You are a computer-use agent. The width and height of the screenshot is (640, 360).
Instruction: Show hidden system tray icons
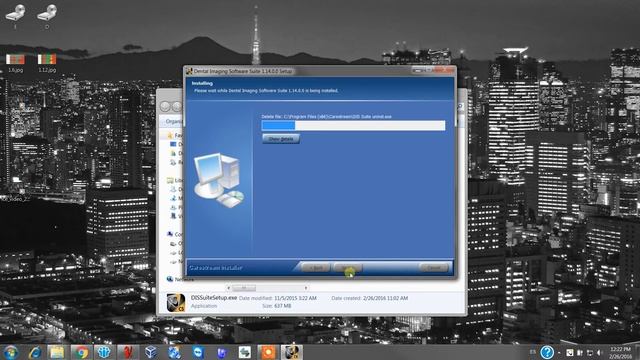pos(559,353)
